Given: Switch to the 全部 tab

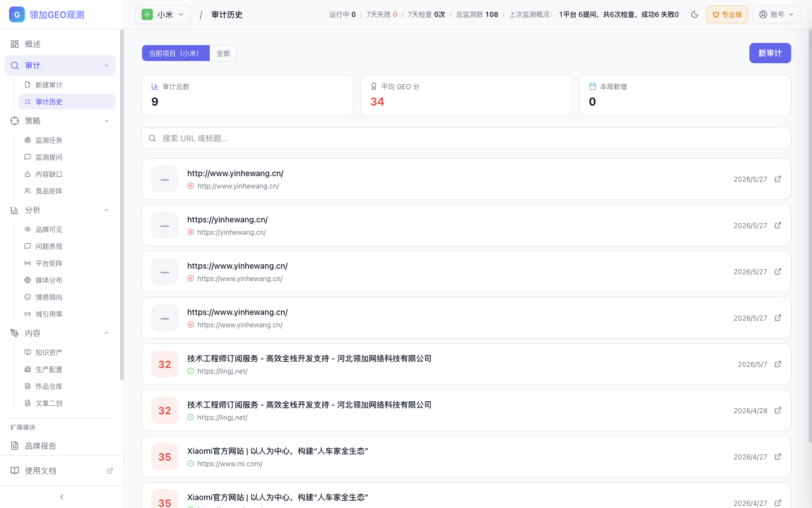Looking at the screenshot, I should click(x=223, y=53).
